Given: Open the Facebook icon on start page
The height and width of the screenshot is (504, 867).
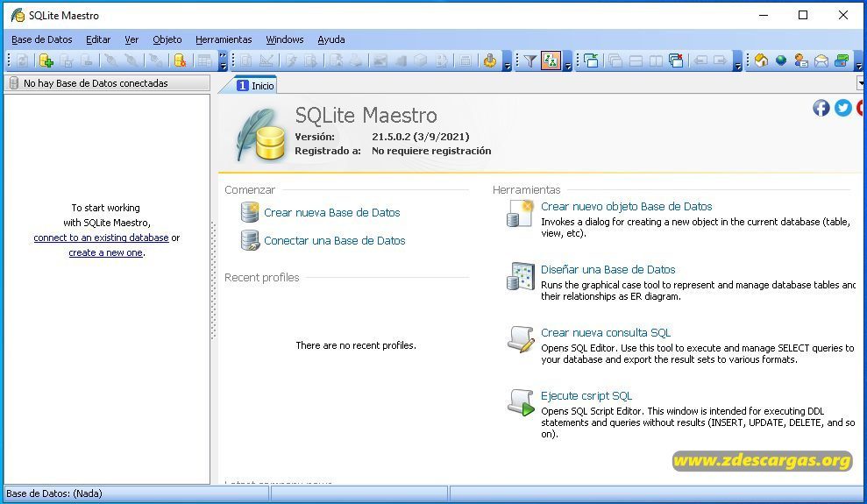Looking at the screenshot, I should (821, 108).
